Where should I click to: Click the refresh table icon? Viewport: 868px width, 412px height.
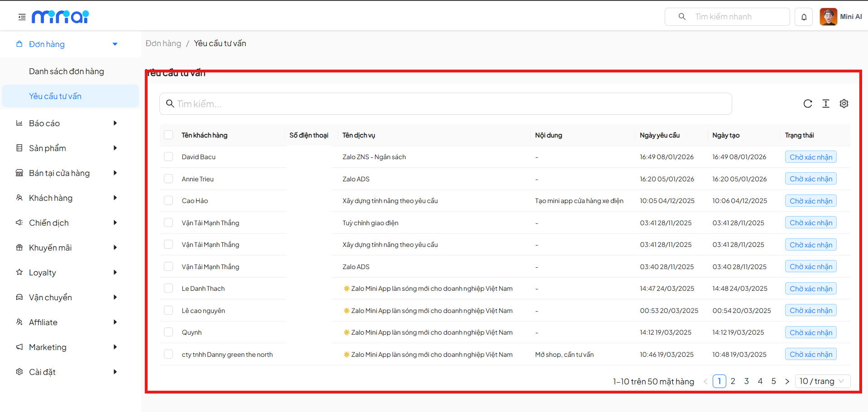coord(808,104)
